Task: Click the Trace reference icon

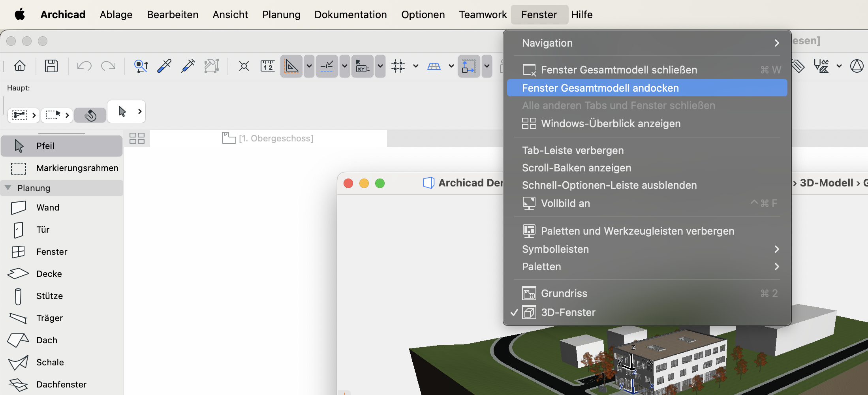Action: 212,66
